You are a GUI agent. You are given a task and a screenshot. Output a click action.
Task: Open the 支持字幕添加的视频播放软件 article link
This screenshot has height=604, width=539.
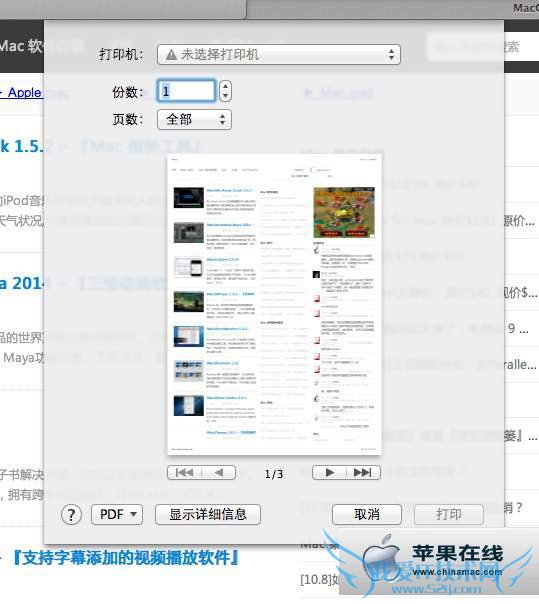click(x=125, y=558)
